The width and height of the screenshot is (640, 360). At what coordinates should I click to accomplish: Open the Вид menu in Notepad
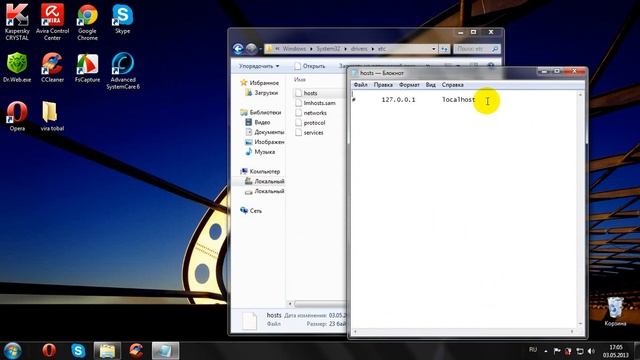(x=431, y=85)
